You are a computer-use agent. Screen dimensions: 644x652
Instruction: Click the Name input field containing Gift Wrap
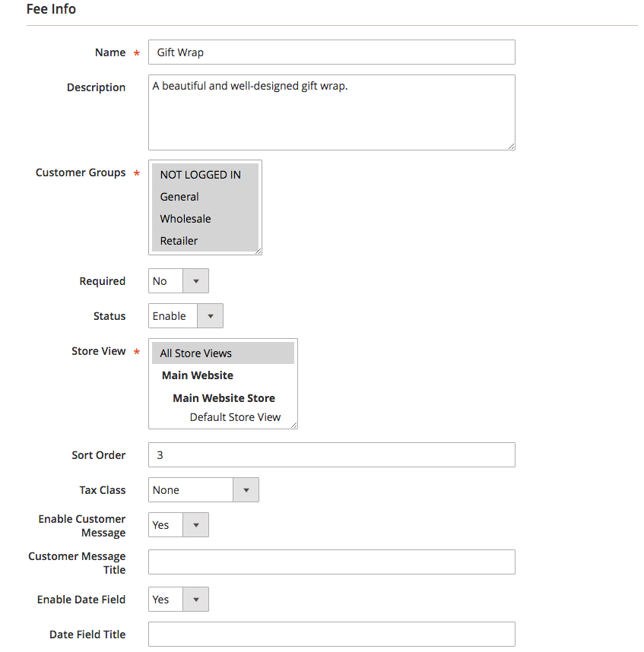coord(332,52)
